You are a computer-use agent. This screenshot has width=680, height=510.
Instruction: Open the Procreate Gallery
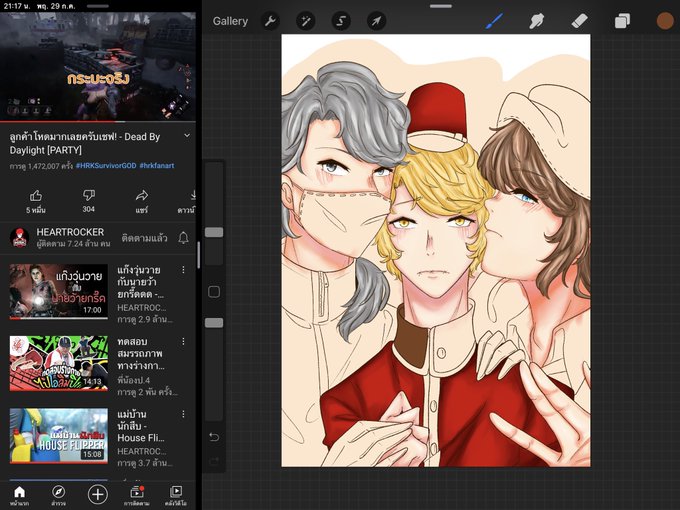tap(230, 21)
